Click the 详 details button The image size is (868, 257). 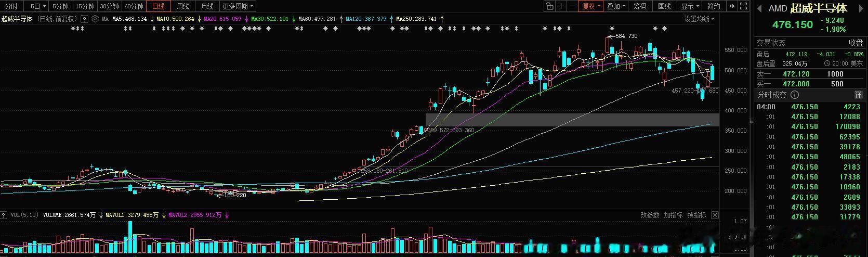coord(859,95)
